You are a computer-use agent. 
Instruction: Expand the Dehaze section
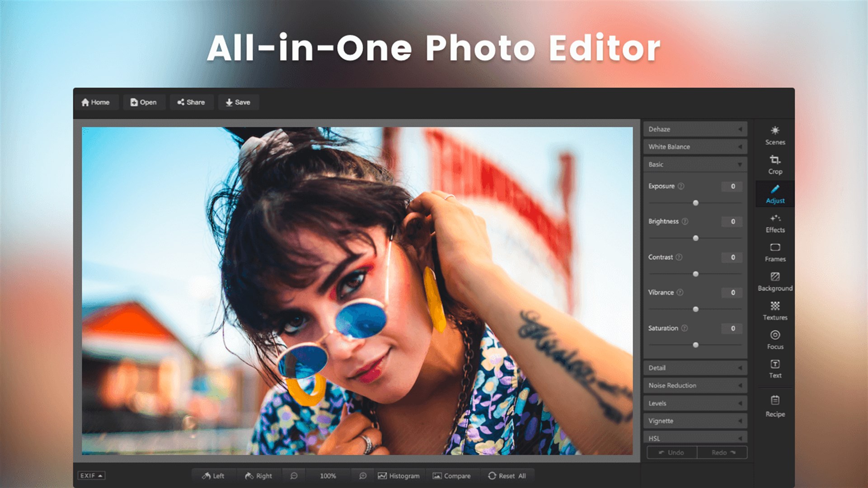pos(694,129)
